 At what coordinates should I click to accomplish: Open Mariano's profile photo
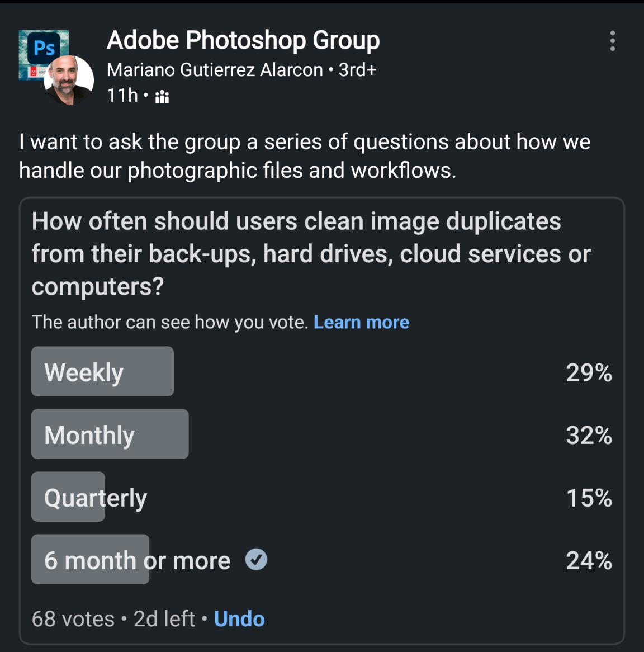(x=69, y=81)
